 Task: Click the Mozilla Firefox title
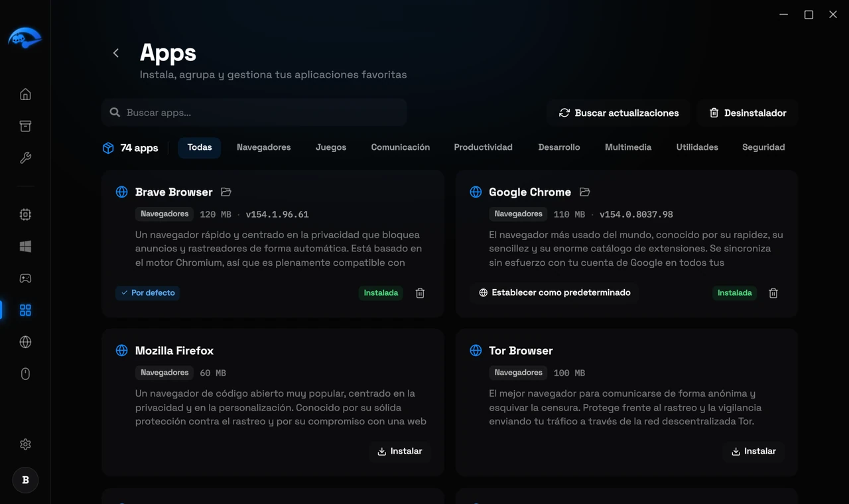pyautogui.click(x=174, y=350)
